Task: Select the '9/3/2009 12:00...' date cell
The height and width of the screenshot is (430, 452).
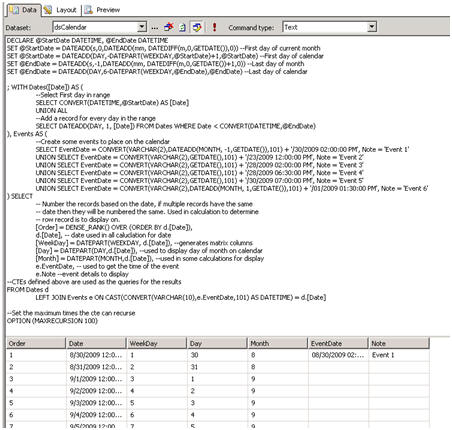Action: point(96,403)
